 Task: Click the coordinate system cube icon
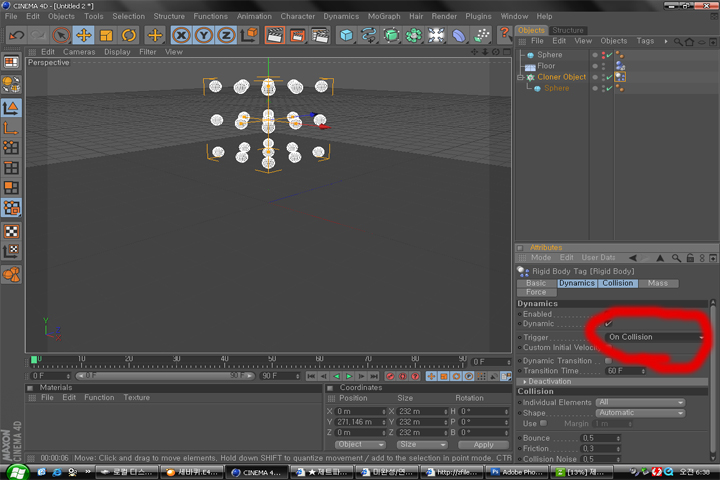(249, 35)
